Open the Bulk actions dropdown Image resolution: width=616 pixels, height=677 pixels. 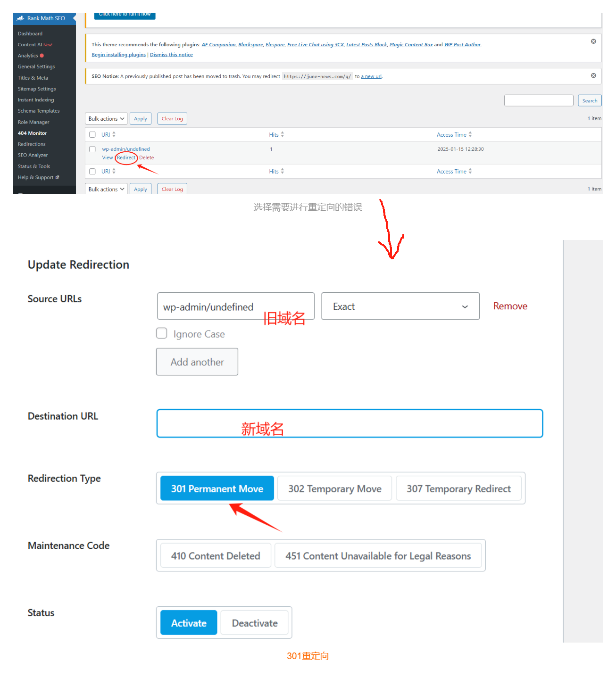click(106, 118)
